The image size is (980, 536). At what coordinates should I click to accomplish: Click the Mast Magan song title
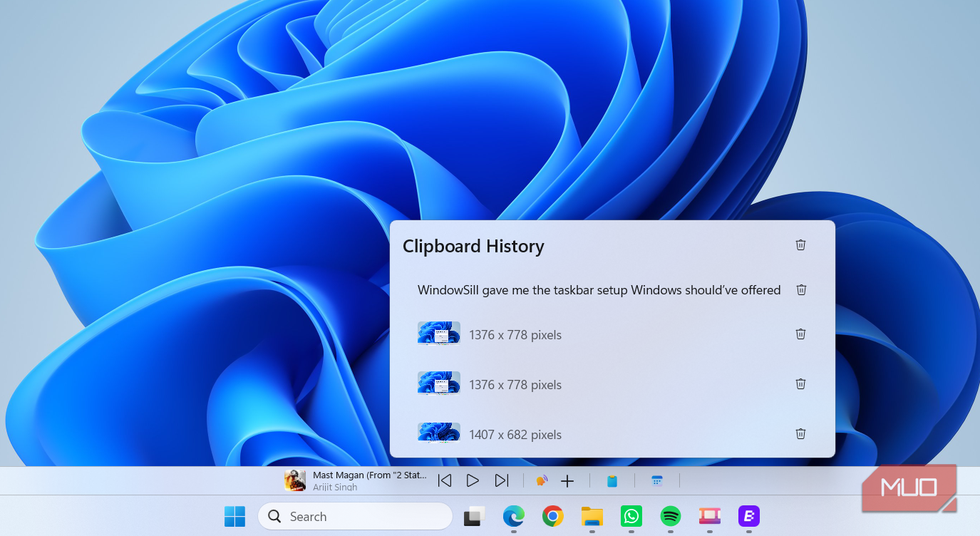point(370,475)
